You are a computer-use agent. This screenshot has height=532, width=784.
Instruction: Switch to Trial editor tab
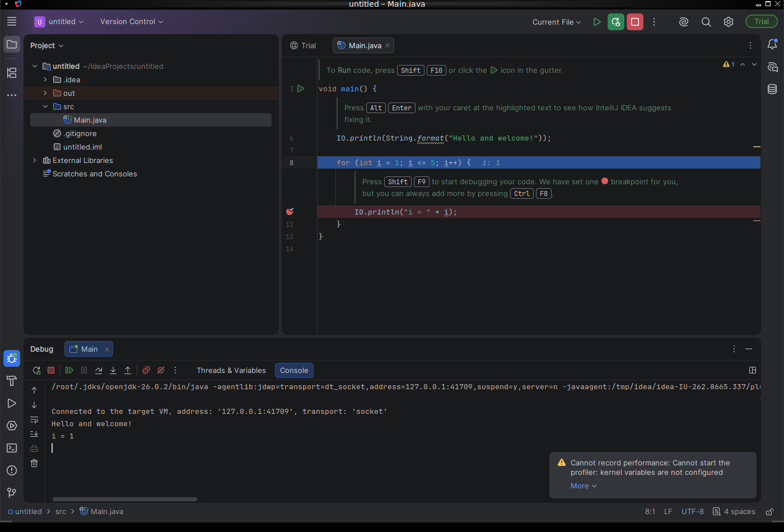303,45
